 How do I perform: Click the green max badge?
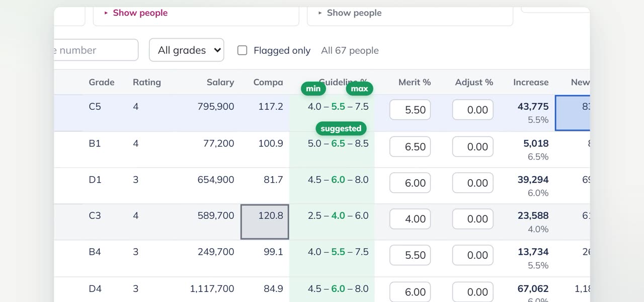359,89
